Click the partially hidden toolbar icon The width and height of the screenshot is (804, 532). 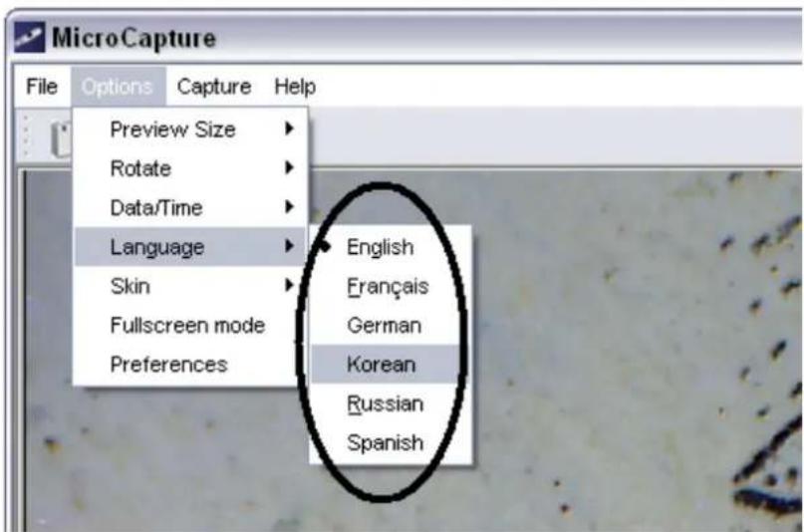coord(61,138)
